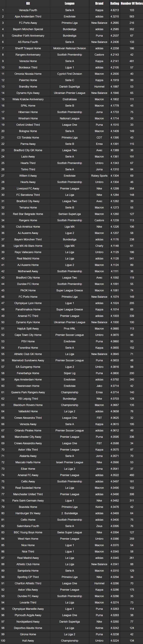143x644 pixels.
Task: Click the PAOK Home kit cell
Action: click(x=28, y=291)
